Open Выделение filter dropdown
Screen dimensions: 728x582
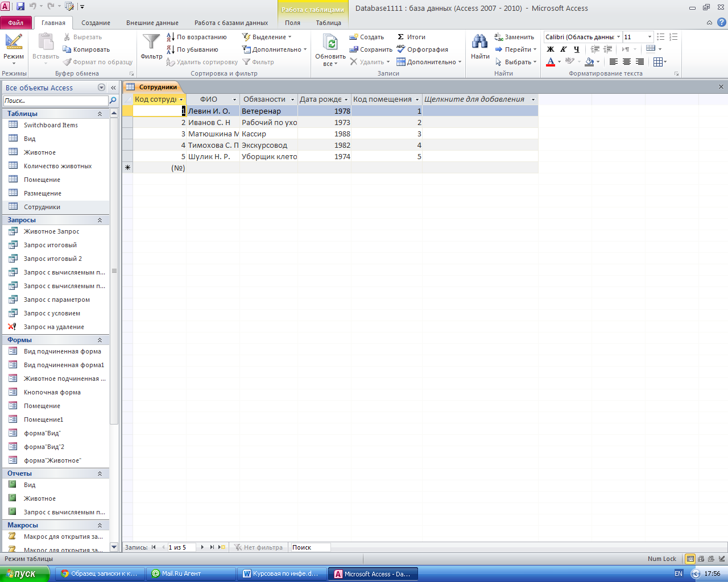point(267,37)
